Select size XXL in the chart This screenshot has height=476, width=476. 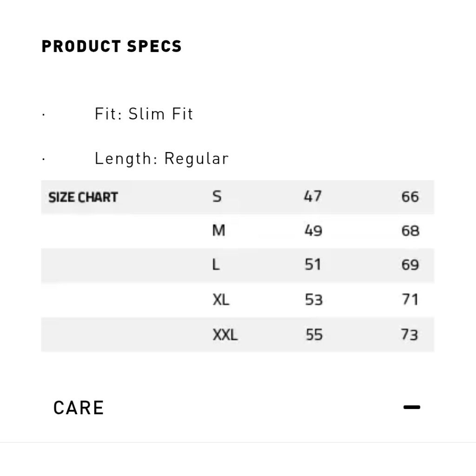225,335
